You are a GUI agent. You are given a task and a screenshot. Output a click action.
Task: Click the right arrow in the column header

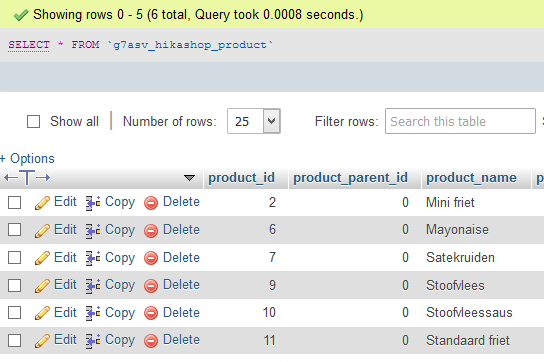click(43, 178)
